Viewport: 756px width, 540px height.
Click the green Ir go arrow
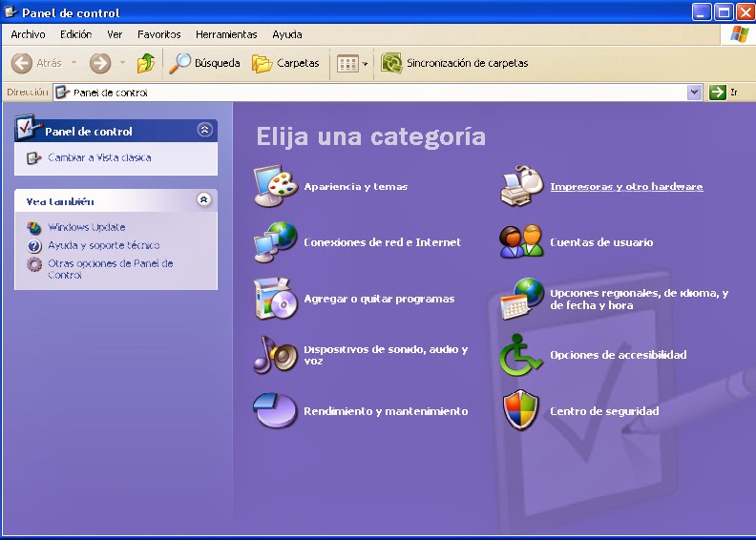718,92
